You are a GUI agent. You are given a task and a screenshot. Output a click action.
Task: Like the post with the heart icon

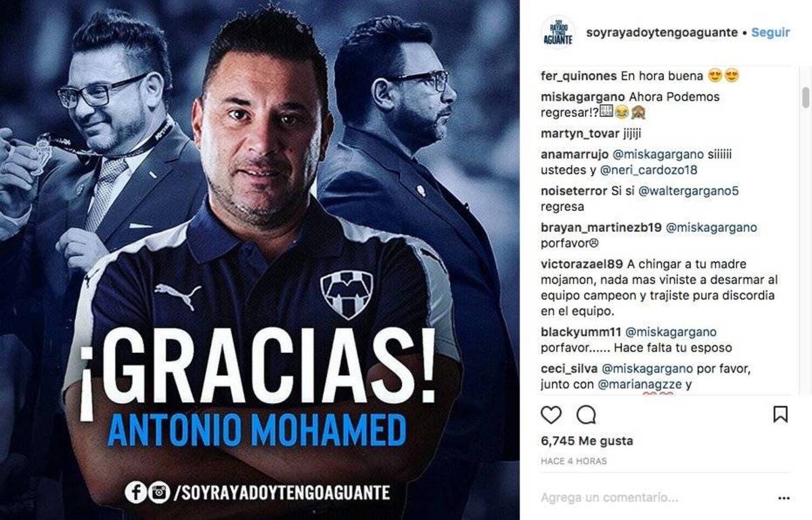(551, 414)
